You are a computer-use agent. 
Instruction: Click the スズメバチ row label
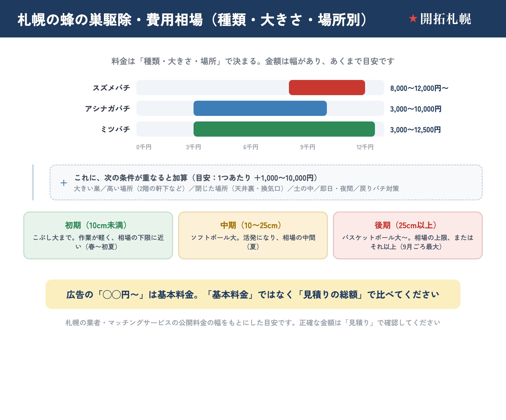pos(111,88)
